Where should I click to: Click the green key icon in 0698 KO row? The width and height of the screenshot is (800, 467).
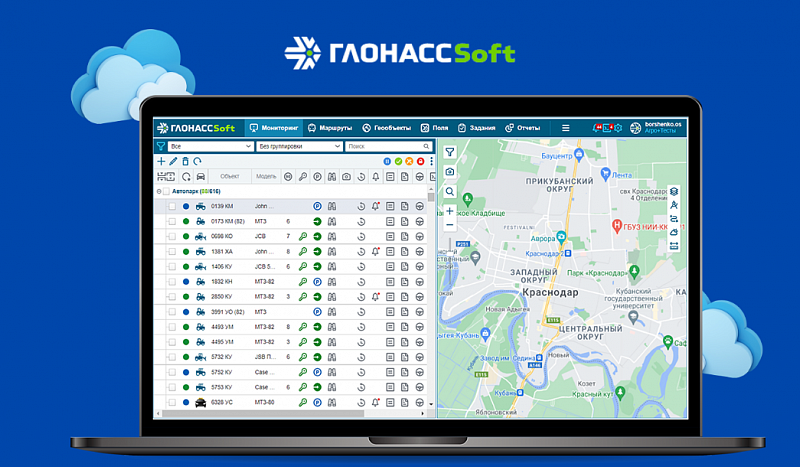click(x=303, y=236)
